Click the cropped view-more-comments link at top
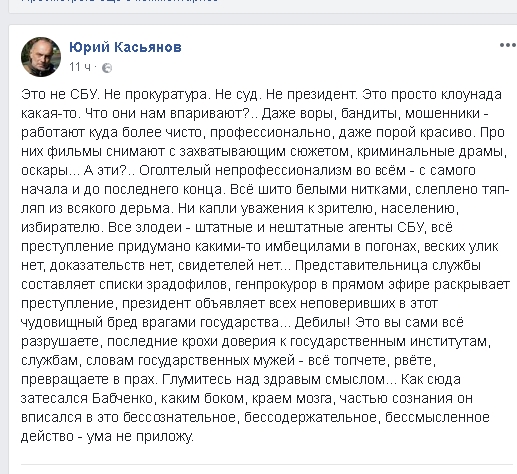This screenshot has height=474, width=517. 120,1
